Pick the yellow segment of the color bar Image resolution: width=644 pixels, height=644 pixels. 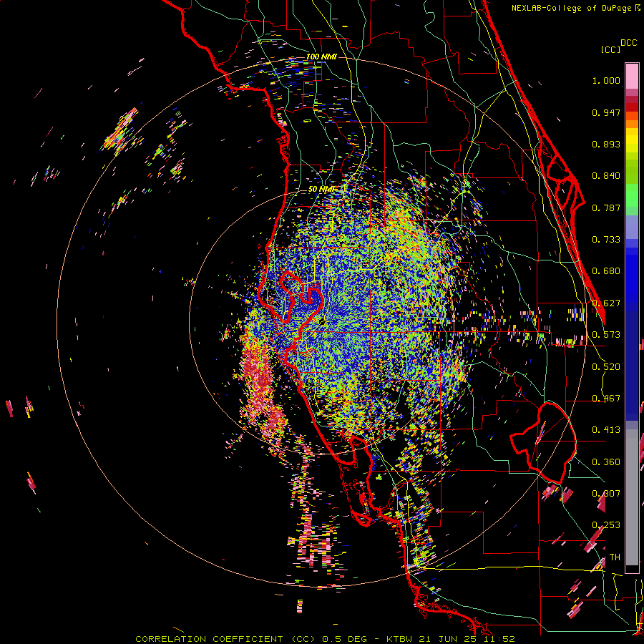point(632,141)
